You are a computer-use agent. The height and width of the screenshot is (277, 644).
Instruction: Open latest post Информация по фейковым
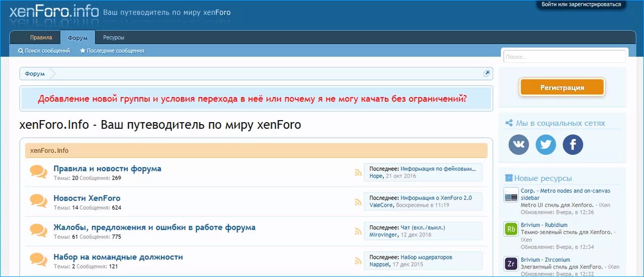pyautogui.click(x=438, y=169)
